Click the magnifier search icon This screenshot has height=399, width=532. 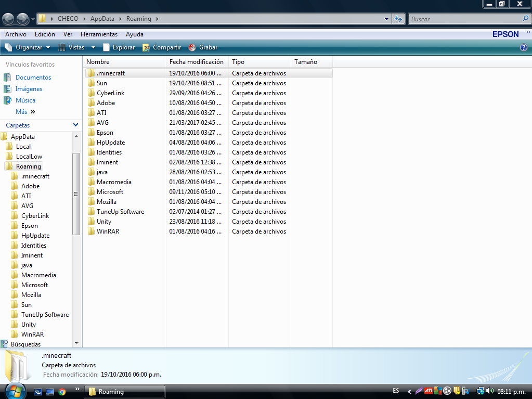pos(525,19)
